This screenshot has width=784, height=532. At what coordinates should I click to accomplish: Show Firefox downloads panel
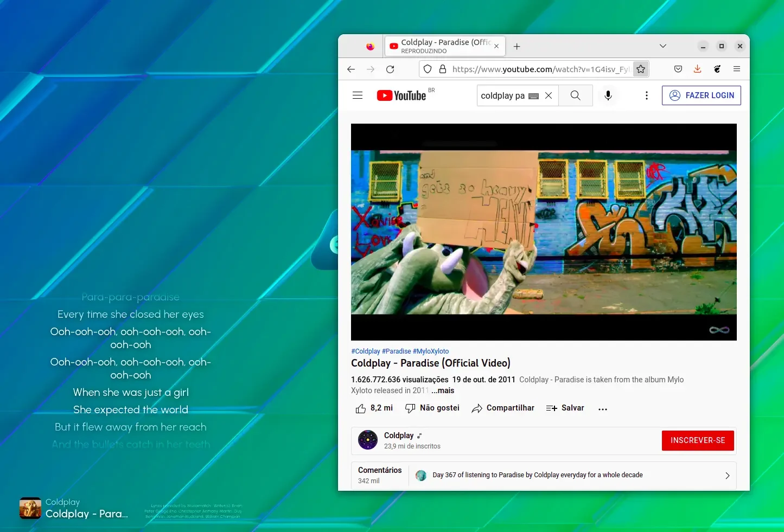[698, 69]
